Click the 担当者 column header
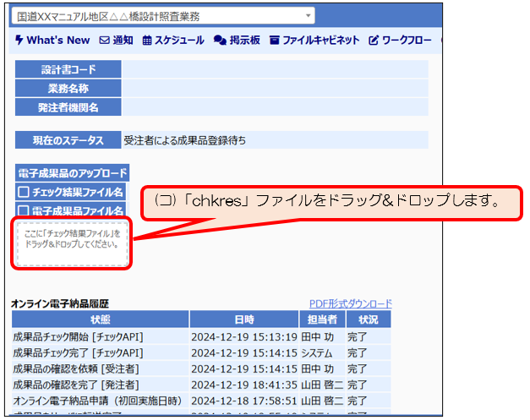530x420 pixels. coord(320,319)
